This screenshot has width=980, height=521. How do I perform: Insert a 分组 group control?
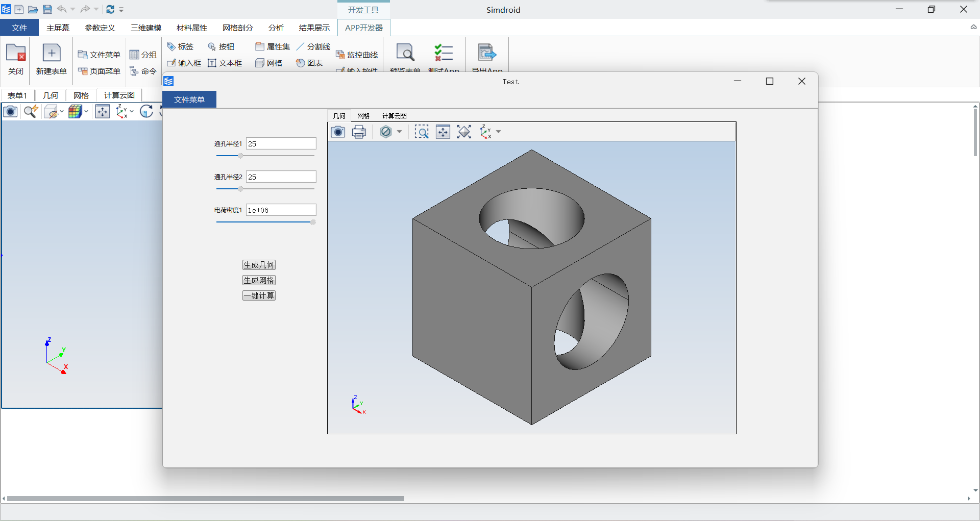click(143, 55)
